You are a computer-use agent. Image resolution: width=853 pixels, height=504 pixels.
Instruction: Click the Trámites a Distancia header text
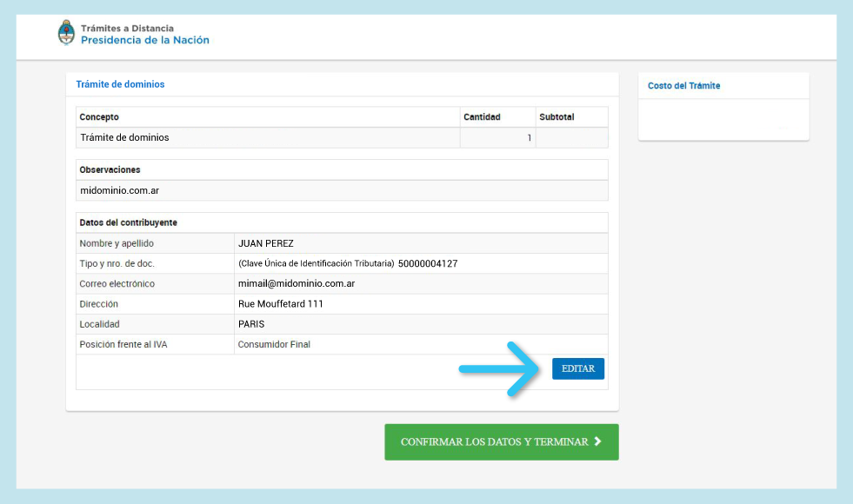(x=127, y=29)
